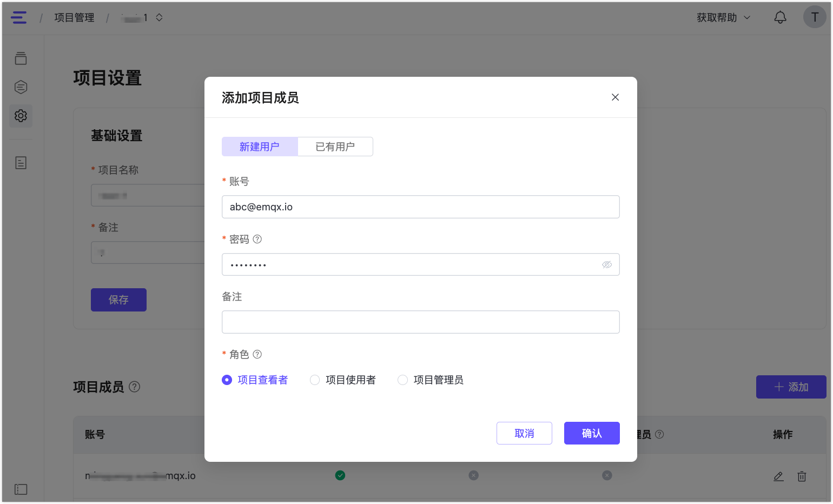833x504 pixels.
Task: Confirm adding the member with 确认
Action: tap(591, 433)
